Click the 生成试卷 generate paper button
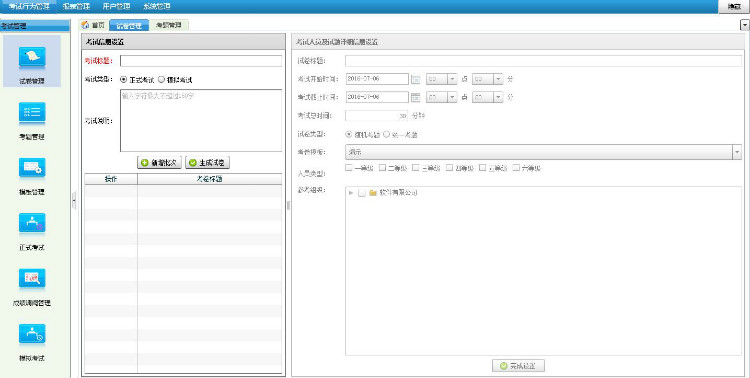This screenshot has height=378, width=750. pos(207,163)
